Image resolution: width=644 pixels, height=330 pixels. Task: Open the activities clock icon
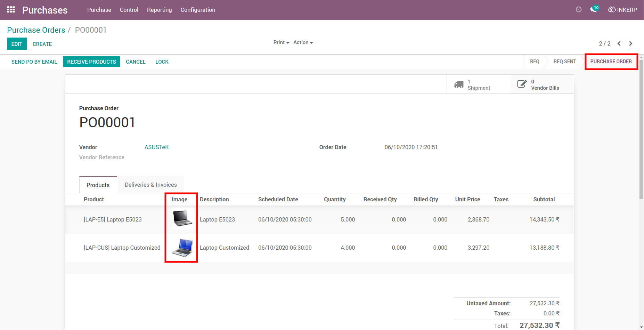point(579,10)
